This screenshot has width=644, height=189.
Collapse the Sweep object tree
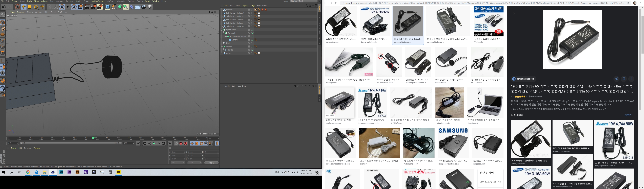(222, 46)
